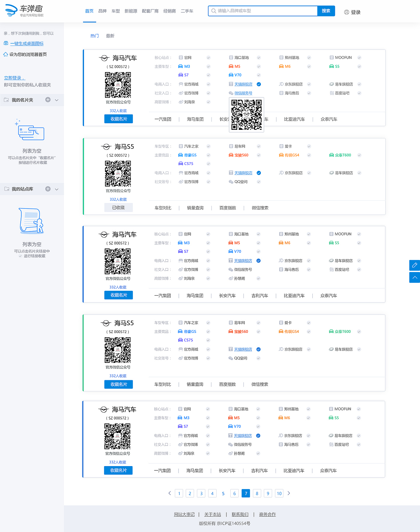Add a new folder with 我的名片夹 plus icon
The image size is (420, 532).
click(48, 100)
